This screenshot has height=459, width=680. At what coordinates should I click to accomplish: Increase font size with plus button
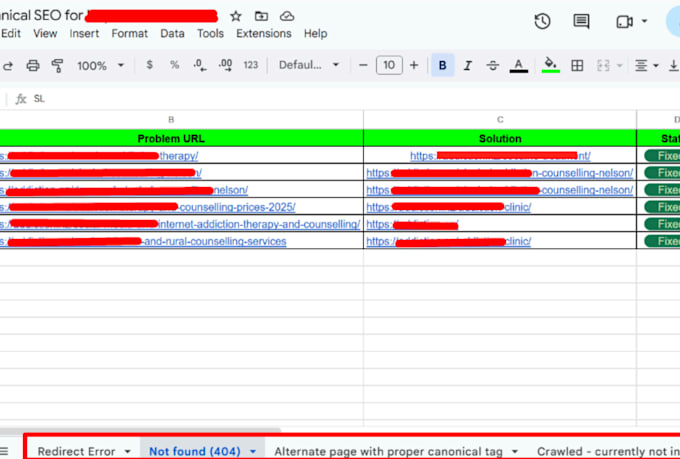(414, 66)
